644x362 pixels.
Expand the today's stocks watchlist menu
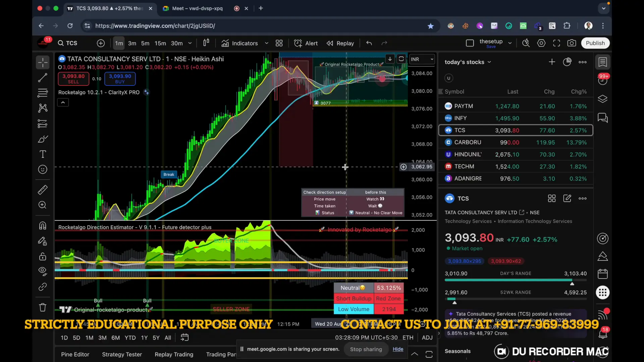468,62
